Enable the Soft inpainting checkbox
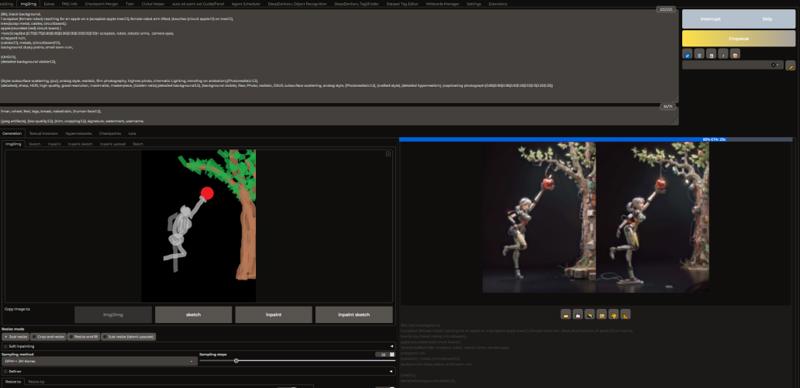Viewport: 800px width, 388px height. pyautogui.click(x=6, y=346)
